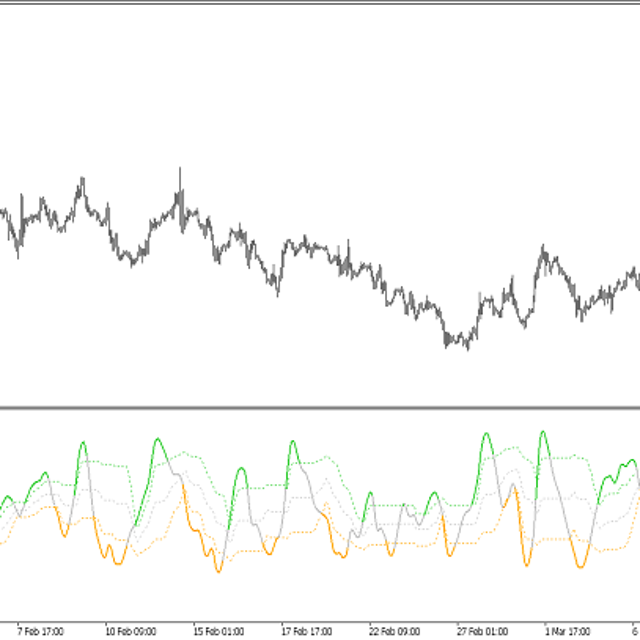Click the price peak near 1 Mar 17:00
This screenshot has height=640, width=640.
543,248
